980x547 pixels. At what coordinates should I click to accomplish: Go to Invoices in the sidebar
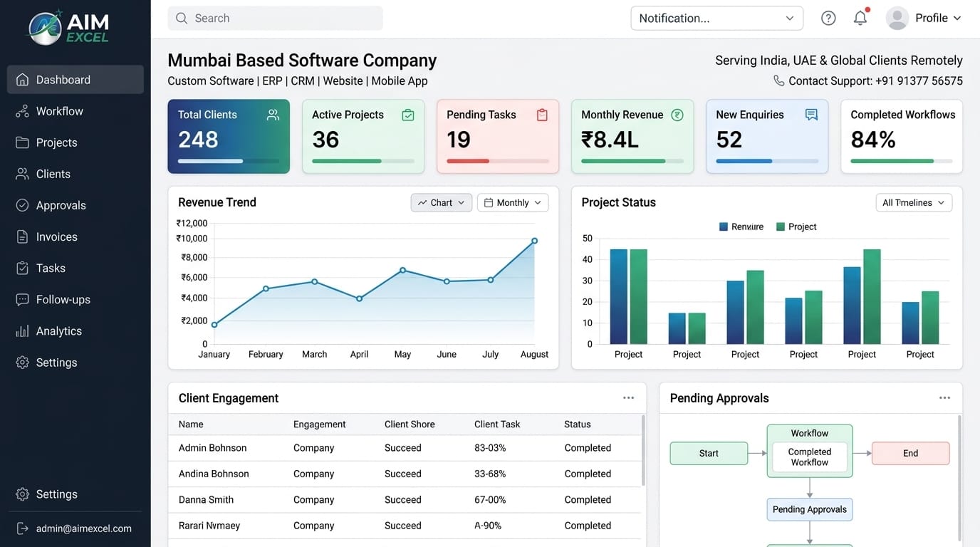[x=75, y=236]
